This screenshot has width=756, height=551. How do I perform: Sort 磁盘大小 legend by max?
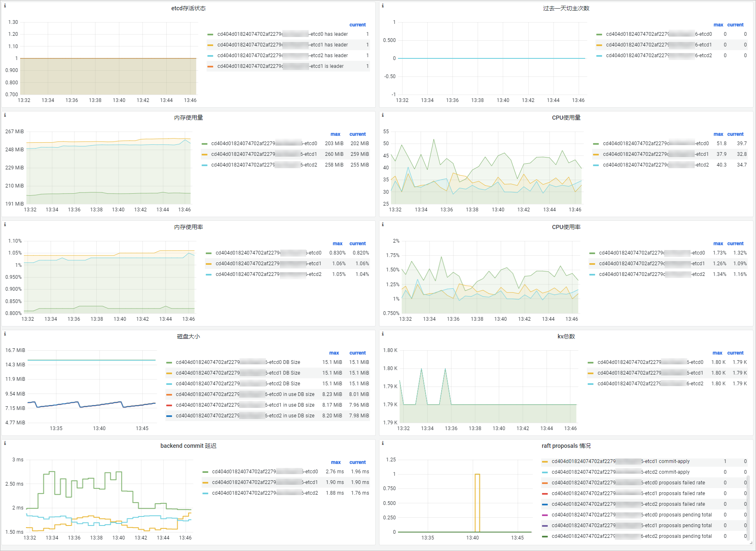[334, 353]
